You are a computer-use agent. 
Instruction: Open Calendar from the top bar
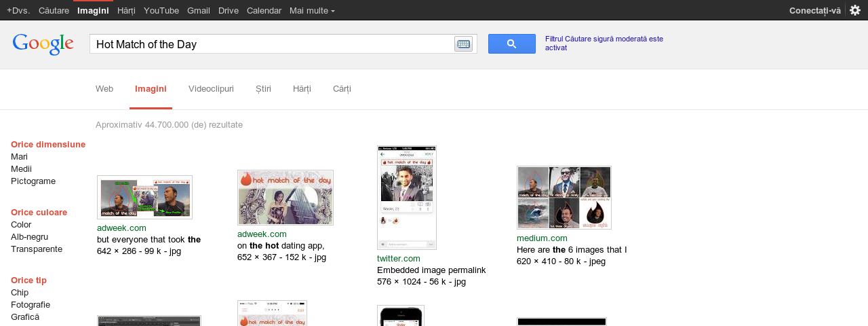click(264, 10)
